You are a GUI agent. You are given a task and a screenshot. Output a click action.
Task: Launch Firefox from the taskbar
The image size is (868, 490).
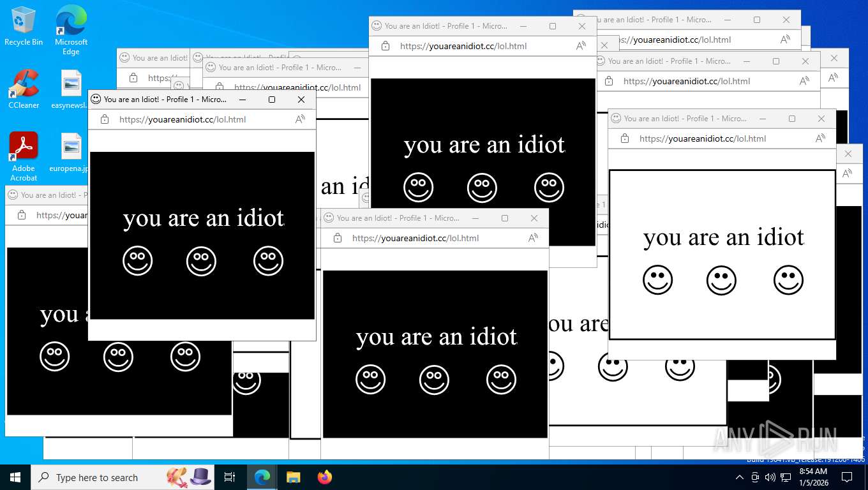(x=324, y=477)
